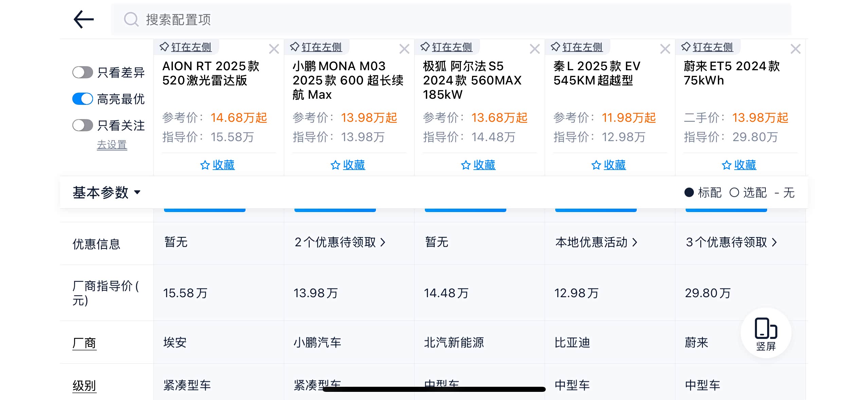Switch to portrait mode via 竖屏 icon
Viewport: 868px width, 400px height.
click(x=766, y=333)
